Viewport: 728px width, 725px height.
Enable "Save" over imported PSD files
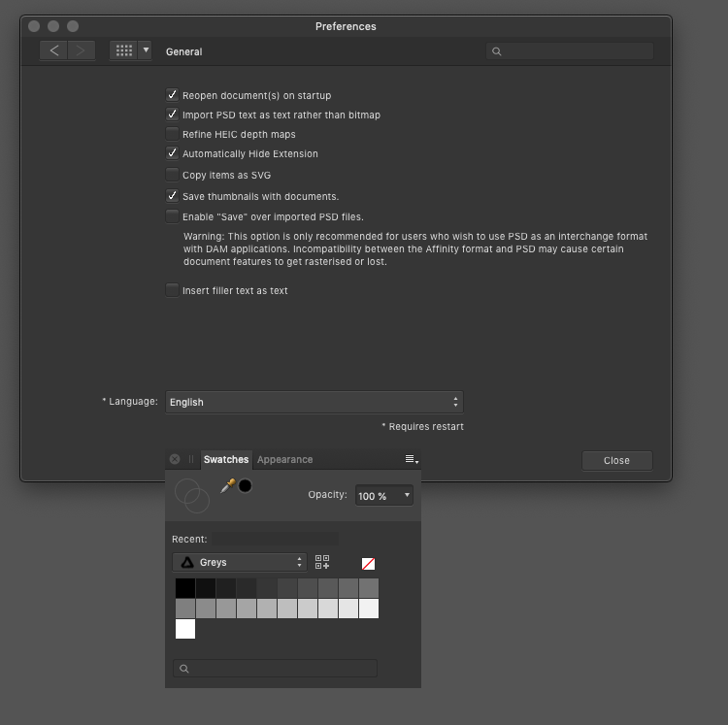tap(172, 216)
